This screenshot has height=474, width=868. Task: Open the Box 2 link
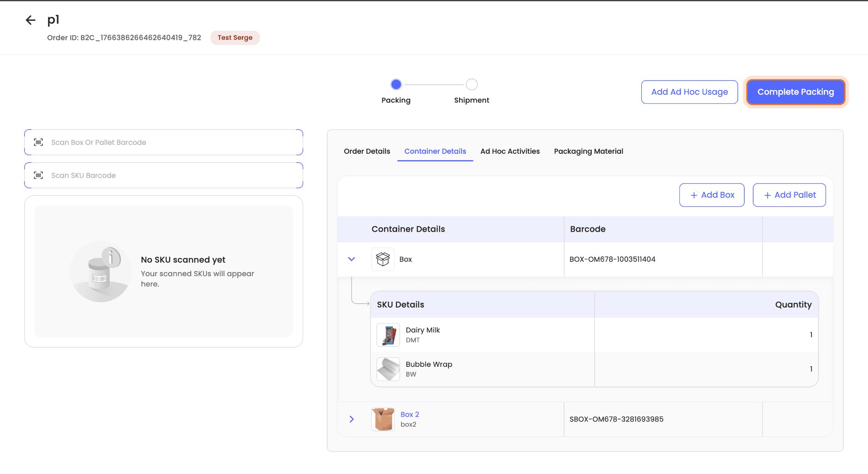409,414
